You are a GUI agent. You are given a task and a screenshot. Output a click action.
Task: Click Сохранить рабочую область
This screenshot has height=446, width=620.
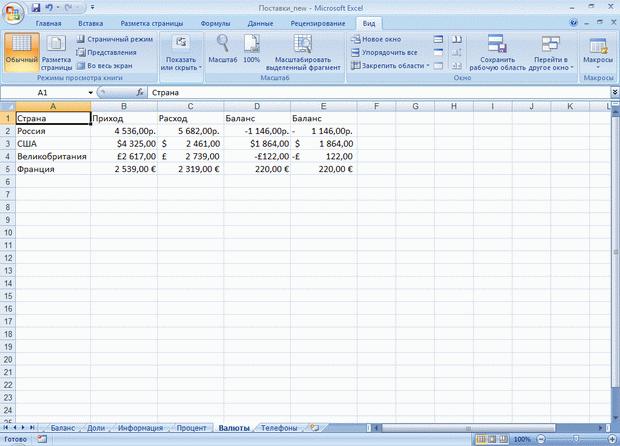497,53
